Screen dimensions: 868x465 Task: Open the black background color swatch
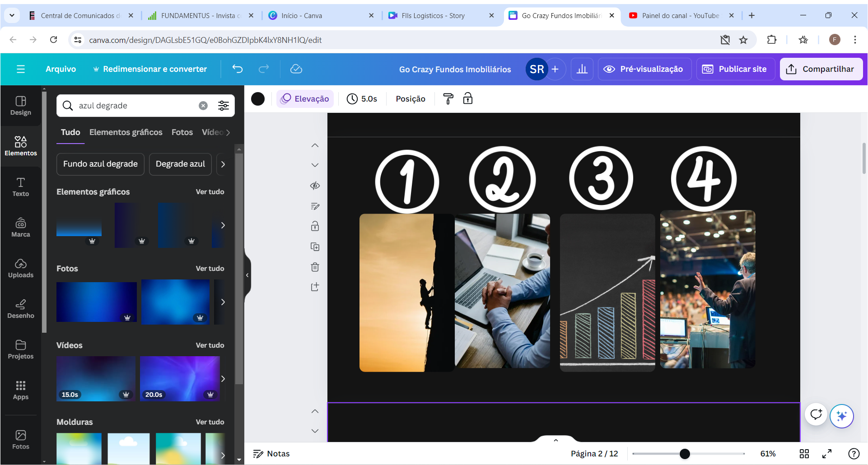click(258, 99)
